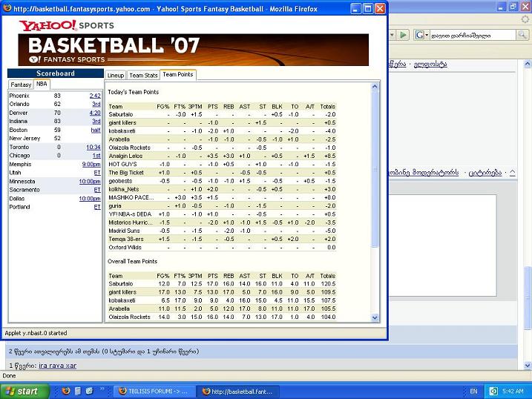Click the EN language indicator in the taskbar

coord(473,391)
